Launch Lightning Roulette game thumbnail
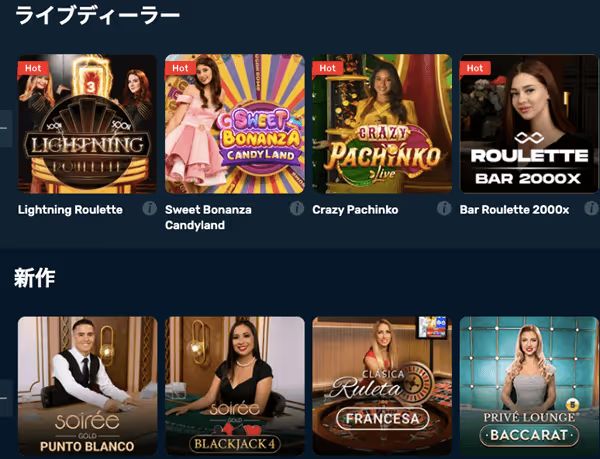 (x=88, y=124)
